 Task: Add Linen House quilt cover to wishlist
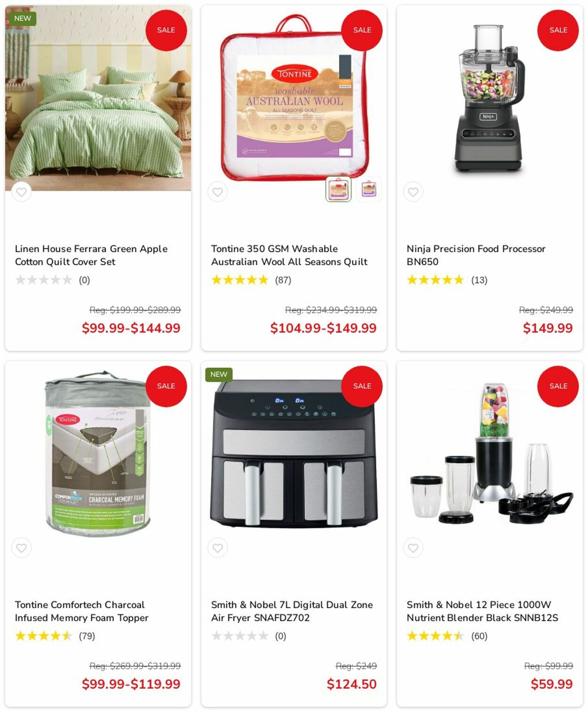coord(21,192)
